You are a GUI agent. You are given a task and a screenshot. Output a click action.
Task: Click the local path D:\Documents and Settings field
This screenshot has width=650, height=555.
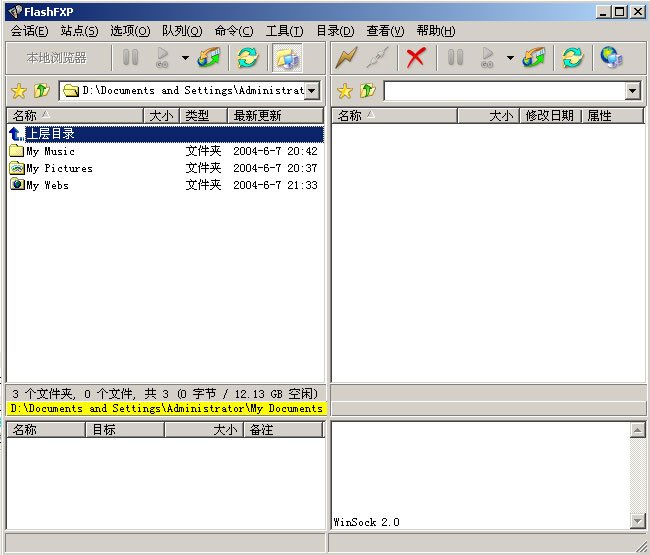pos(182,90)
